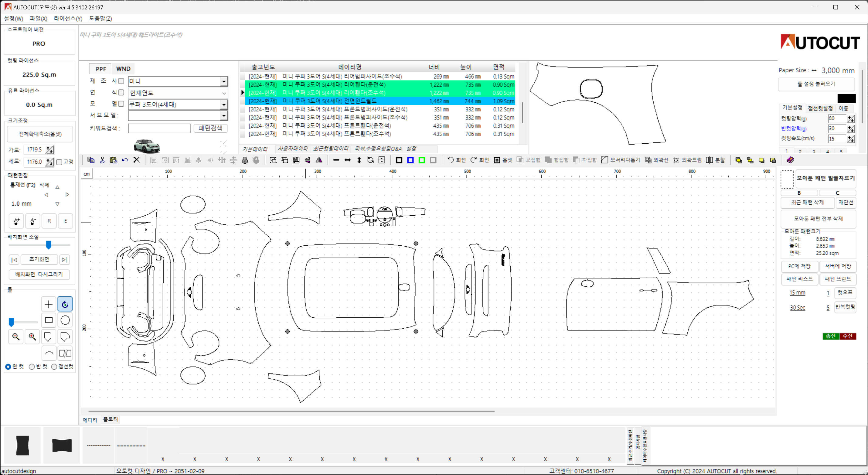Screen dimensions: 868x475
Task: Click the purple help book icon
Action: coord(790,160)
